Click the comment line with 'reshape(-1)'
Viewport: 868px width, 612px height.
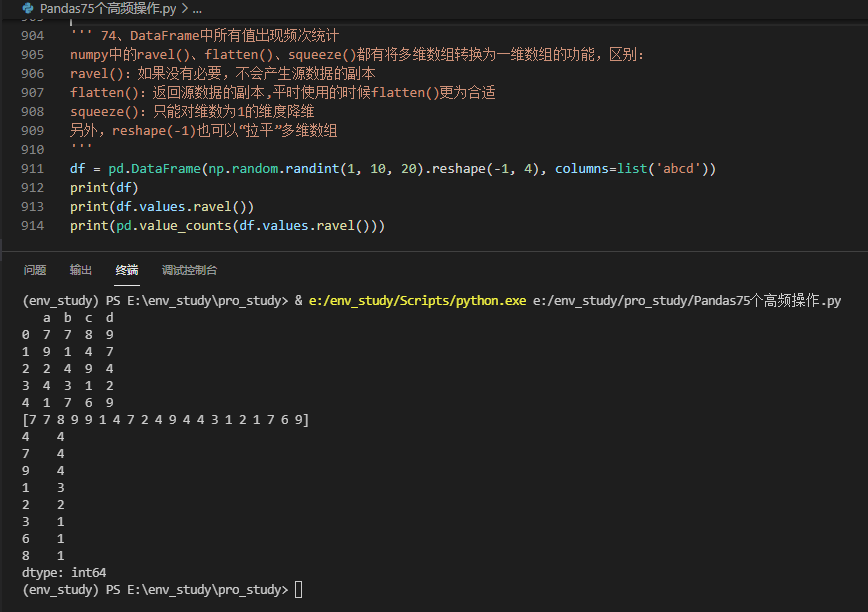(x=203, y=131)
